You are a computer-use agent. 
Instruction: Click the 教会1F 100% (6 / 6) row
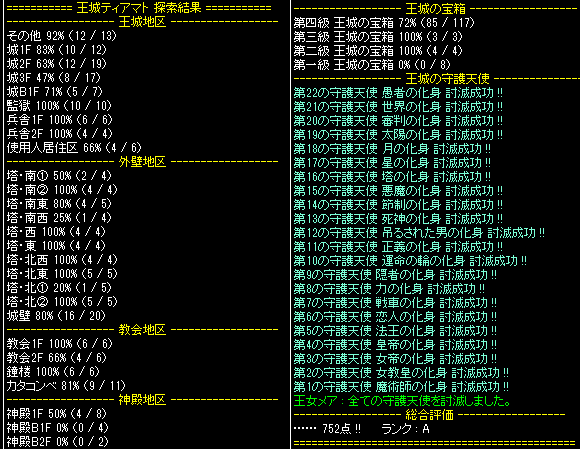click(x=59, y=344)
